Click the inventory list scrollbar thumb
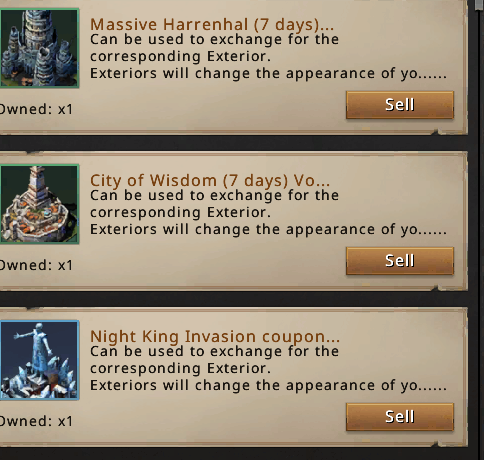The height and width of the screenshot is (460, 484). coord(479,5)
